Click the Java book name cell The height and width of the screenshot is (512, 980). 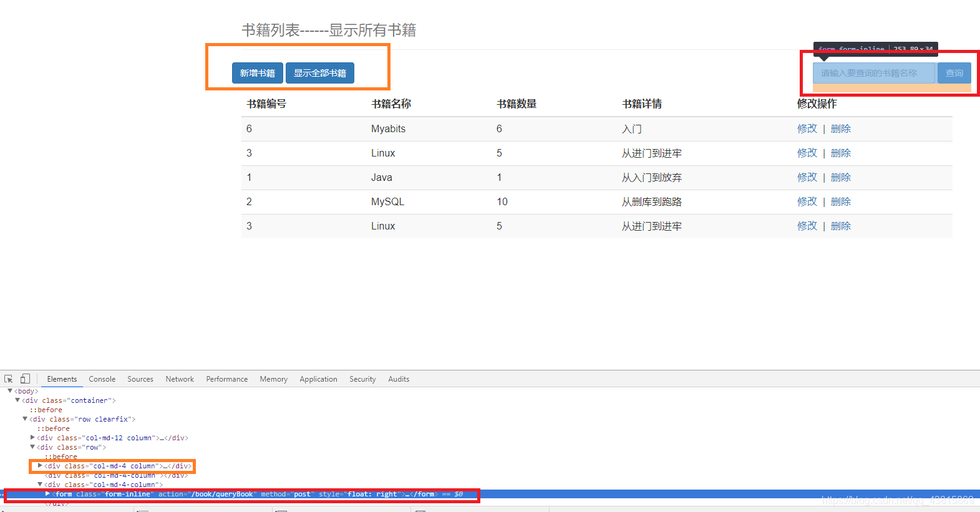(382, 177)
